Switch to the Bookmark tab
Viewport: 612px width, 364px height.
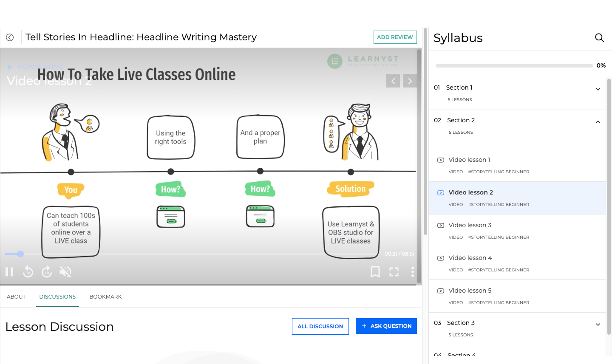tap(105, 297)
